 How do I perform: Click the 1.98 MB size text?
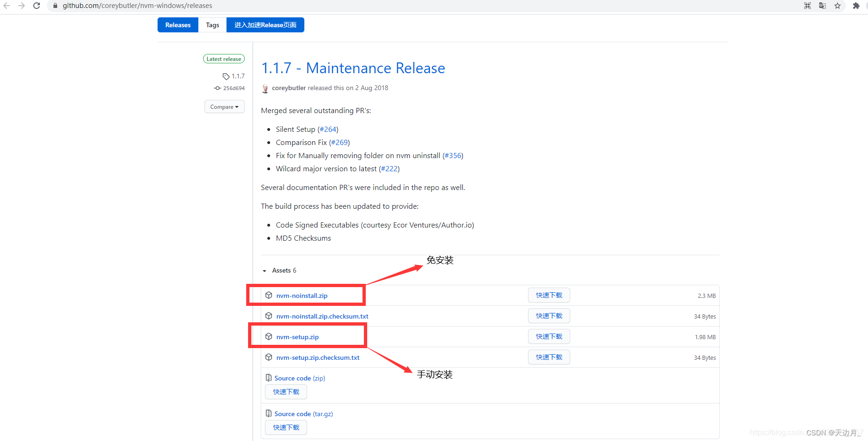(x=705, y=337)
